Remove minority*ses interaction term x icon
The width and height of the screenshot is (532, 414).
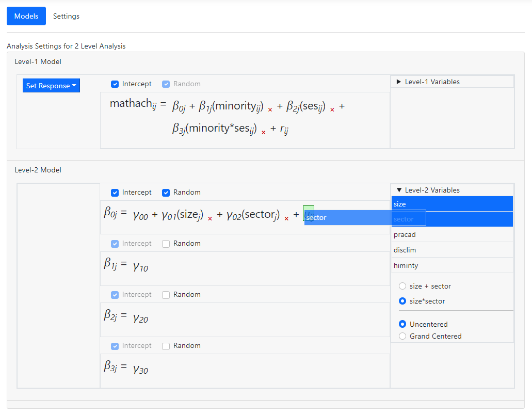pos(264,132)
